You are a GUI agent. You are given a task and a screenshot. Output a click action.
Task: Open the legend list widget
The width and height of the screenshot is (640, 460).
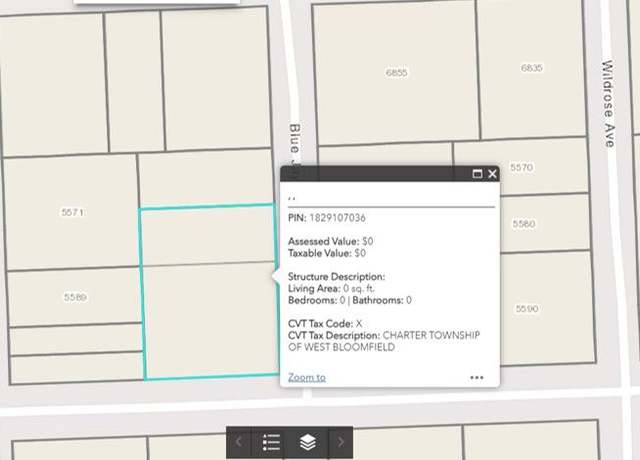pyautogui.click(x=271, y=442)
